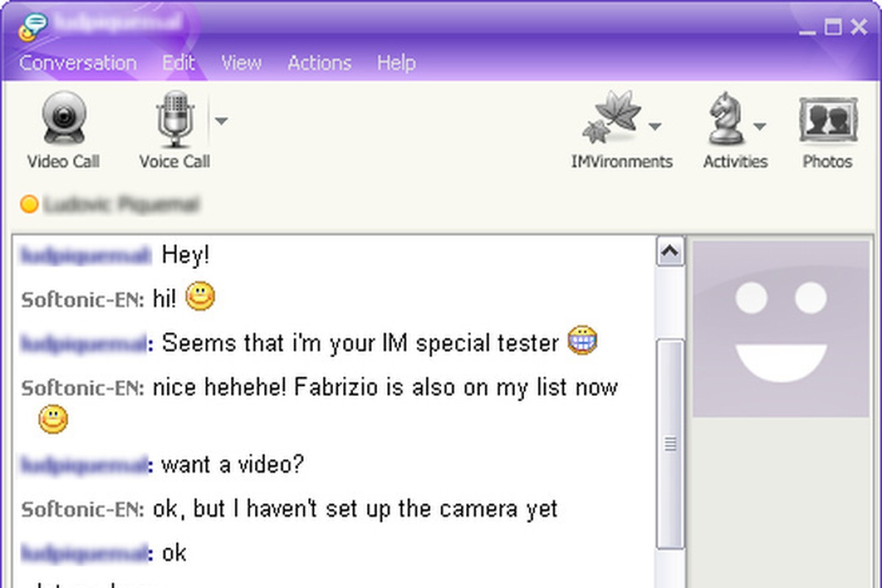Start a Video Call with webcam icon
882x588 pixels.
click(x=63, y=118)
